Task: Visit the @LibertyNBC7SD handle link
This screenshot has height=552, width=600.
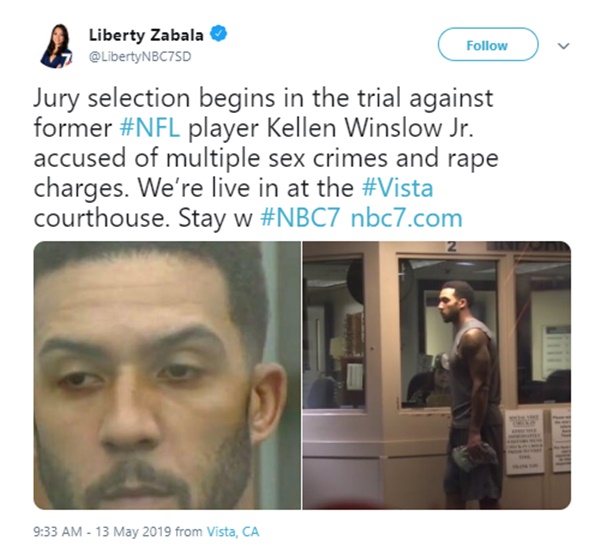Action: [140, 57]
